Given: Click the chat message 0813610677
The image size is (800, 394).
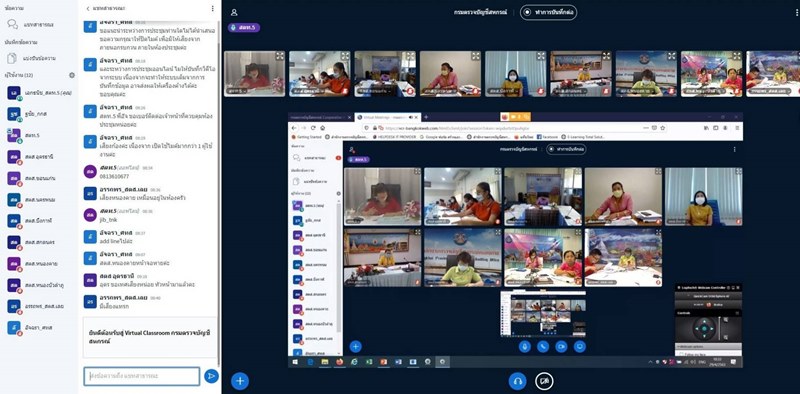Looking at the screenshot, I should [114, 176].
